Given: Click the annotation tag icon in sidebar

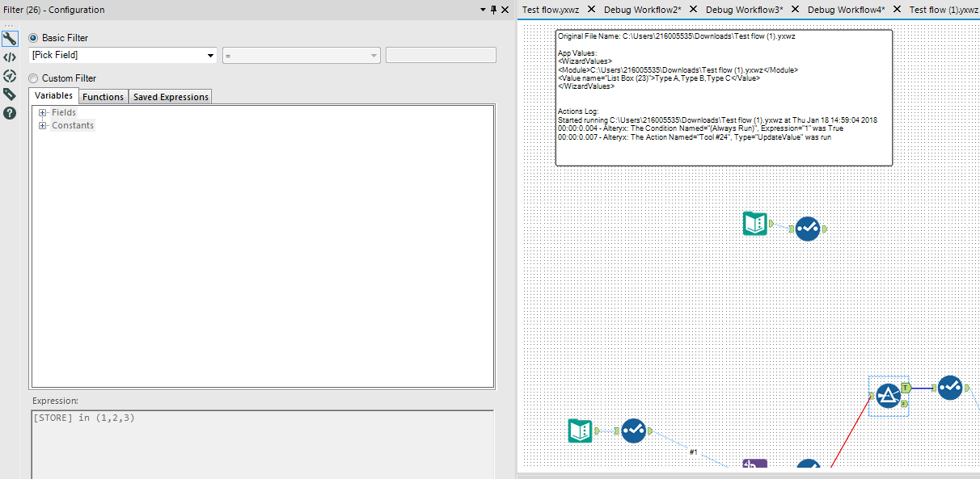Looking at the screenshot, I should pos(11,95).
